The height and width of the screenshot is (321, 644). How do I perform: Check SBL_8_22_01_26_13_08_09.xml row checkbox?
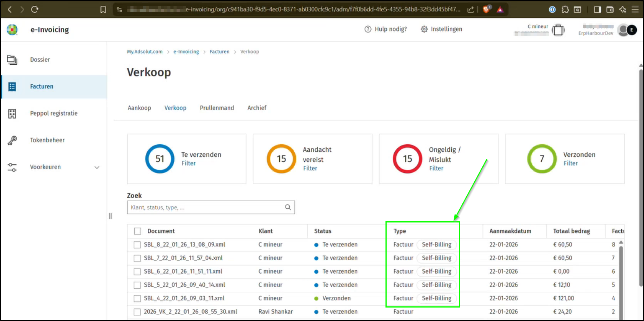click(x=137, y=245)
